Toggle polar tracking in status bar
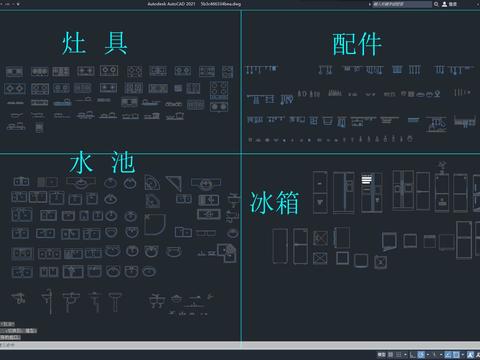480x360 pixels. tap(421, 355)
